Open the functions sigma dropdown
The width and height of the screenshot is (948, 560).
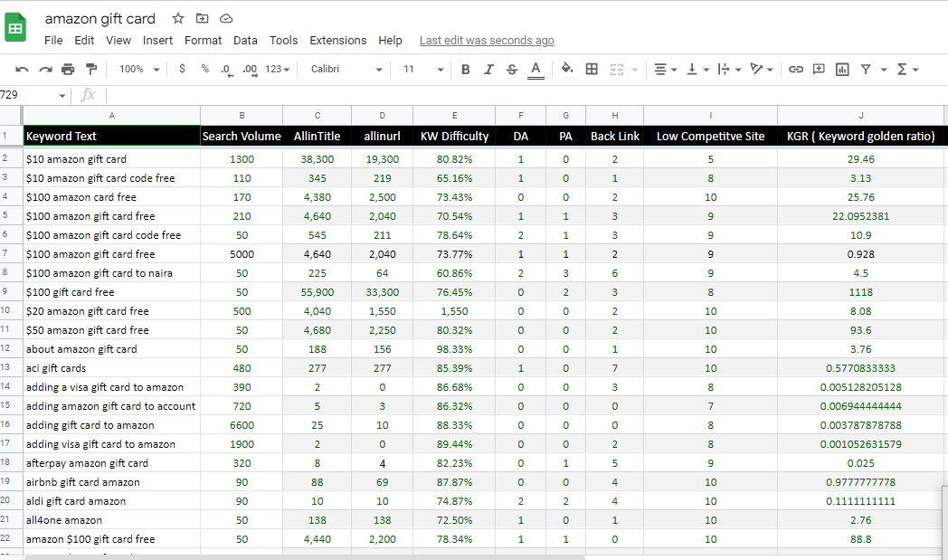pos(907,70)
